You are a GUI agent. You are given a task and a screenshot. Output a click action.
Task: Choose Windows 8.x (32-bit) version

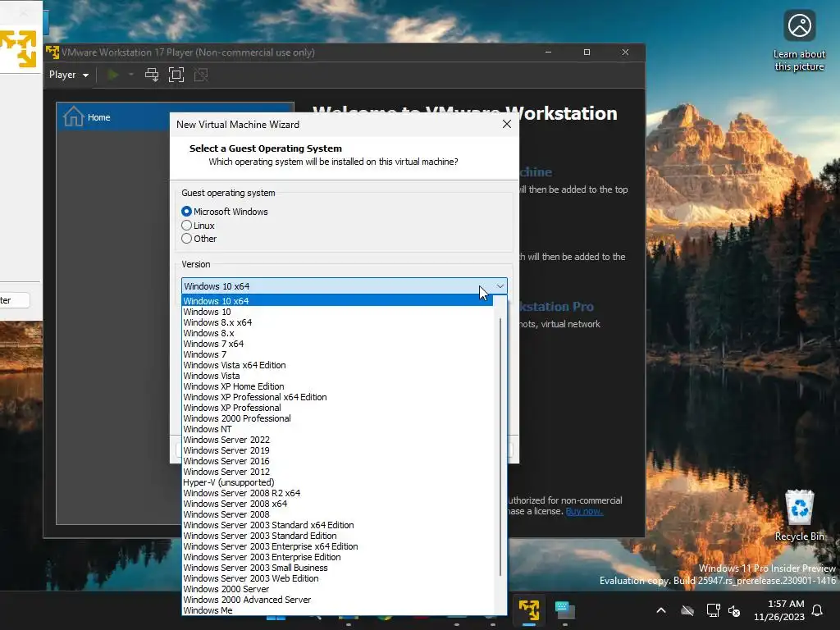(337, 333)
